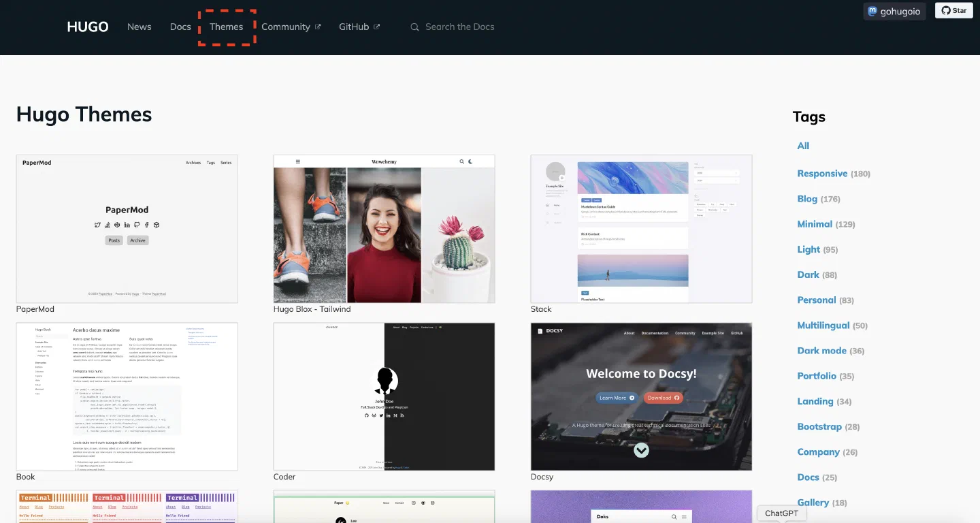The height and width of the screenshot is (523, 980).
Task: Show all themes with the All tag
Action: click(804, 146)
